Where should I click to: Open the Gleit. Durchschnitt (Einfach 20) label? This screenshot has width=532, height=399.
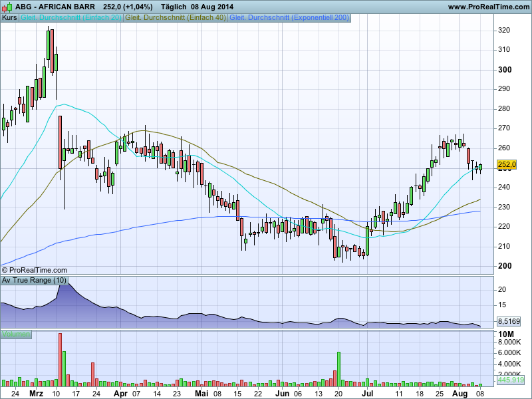71,17
